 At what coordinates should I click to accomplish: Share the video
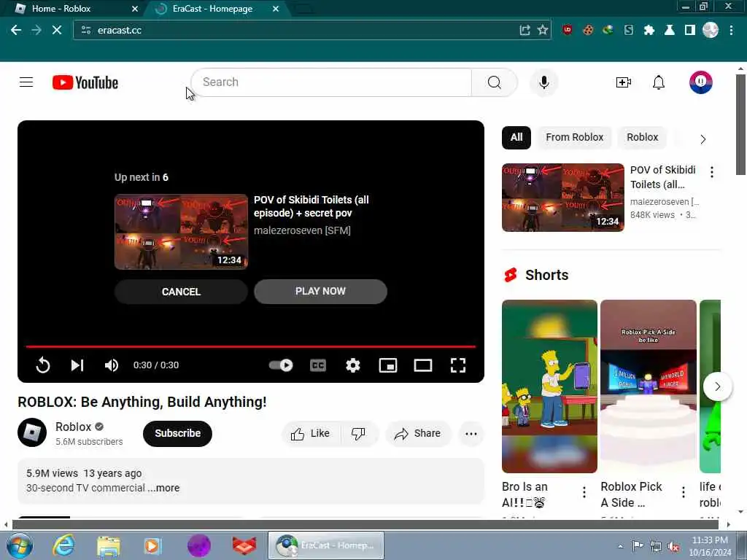click(418, 433)
